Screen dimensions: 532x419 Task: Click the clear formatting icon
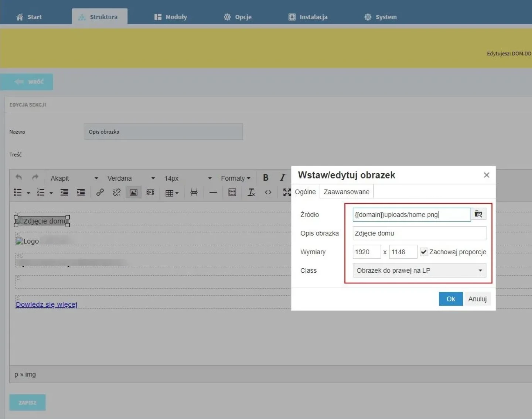click(251, 193)
